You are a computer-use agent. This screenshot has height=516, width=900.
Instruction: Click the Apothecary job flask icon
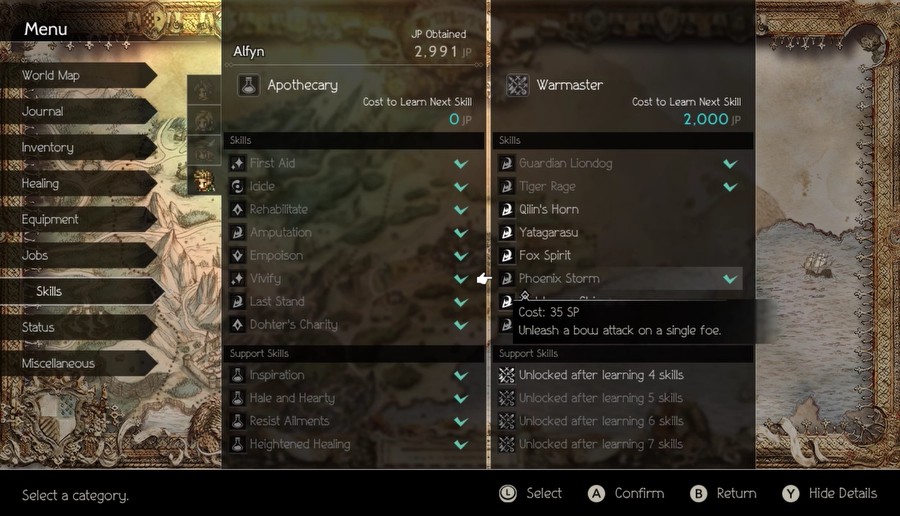point(249,86)
